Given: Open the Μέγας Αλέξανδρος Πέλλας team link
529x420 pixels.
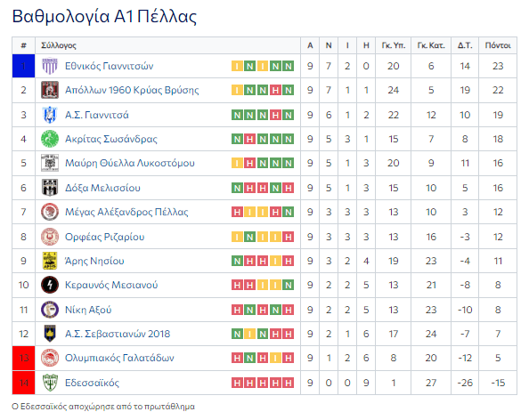Looking at the screenshot, I should pos(126,212).
